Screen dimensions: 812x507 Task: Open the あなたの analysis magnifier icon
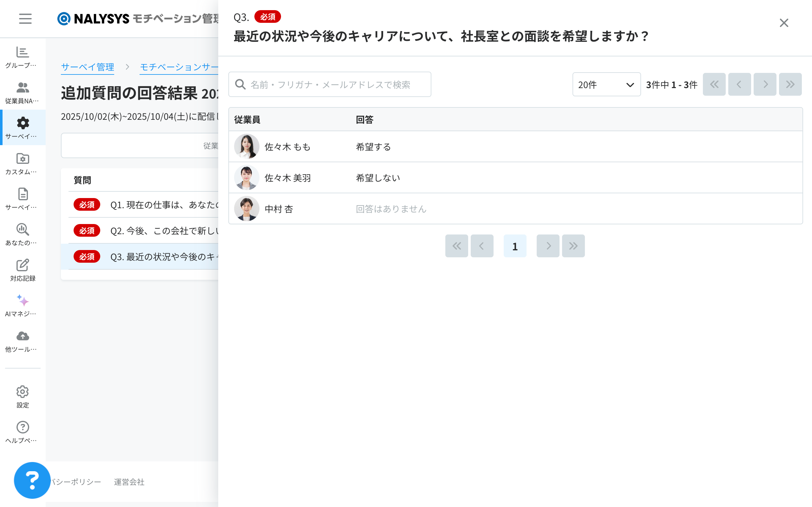pos(23,230)
